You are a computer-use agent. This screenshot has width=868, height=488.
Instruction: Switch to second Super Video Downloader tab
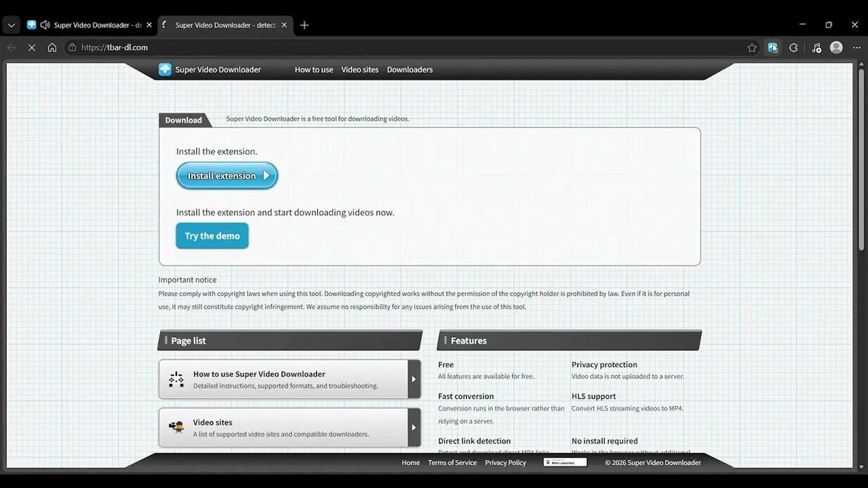tap(225, 25)
